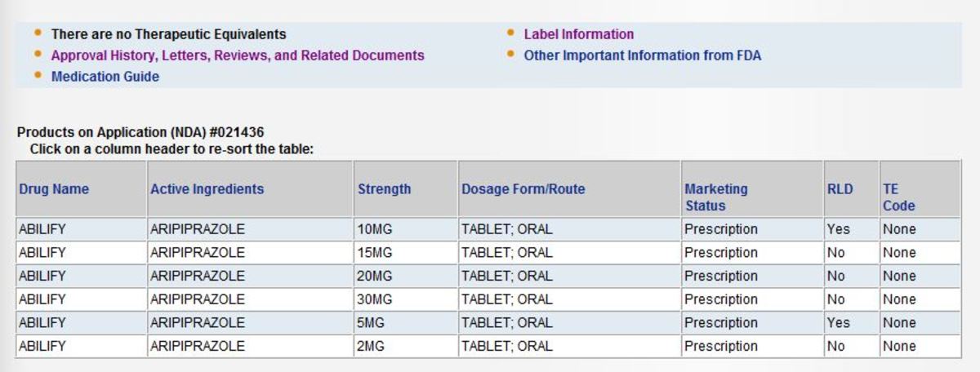Click the orange bullet beside Label Information
Screen dimensions: 980x372
click(510, 33)
